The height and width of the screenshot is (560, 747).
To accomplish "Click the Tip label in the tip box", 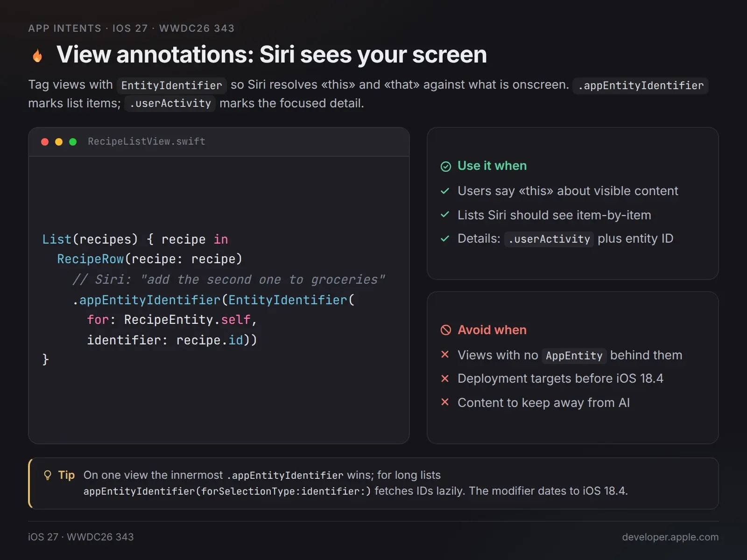I will 66,475.
